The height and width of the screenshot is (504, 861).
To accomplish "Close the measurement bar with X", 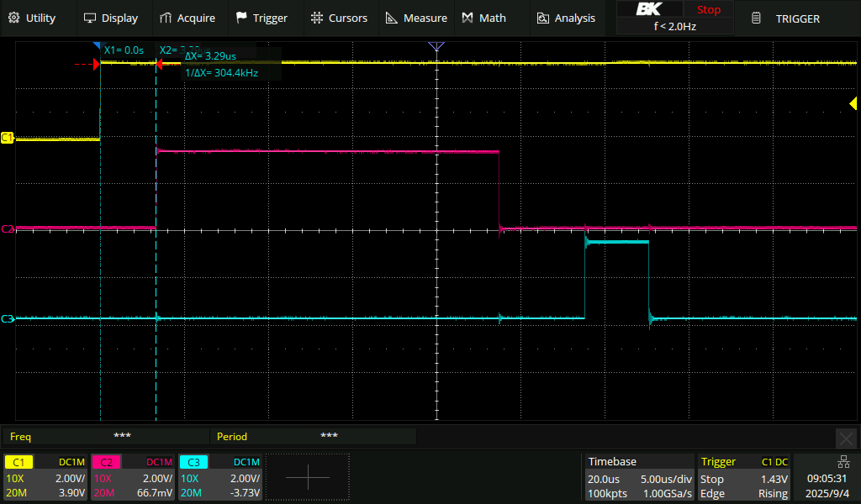I will (x=846, y=438).
